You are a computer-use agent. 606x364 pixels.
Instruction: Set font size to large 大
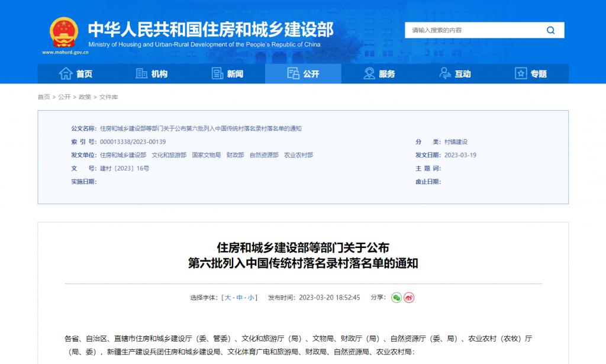point(228,298)
